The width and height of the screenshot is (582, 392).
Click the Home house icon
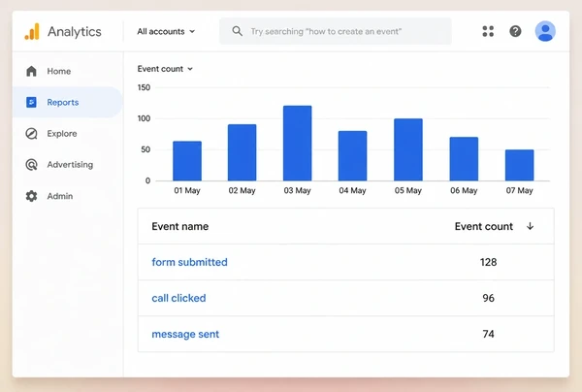click(32, 71)
